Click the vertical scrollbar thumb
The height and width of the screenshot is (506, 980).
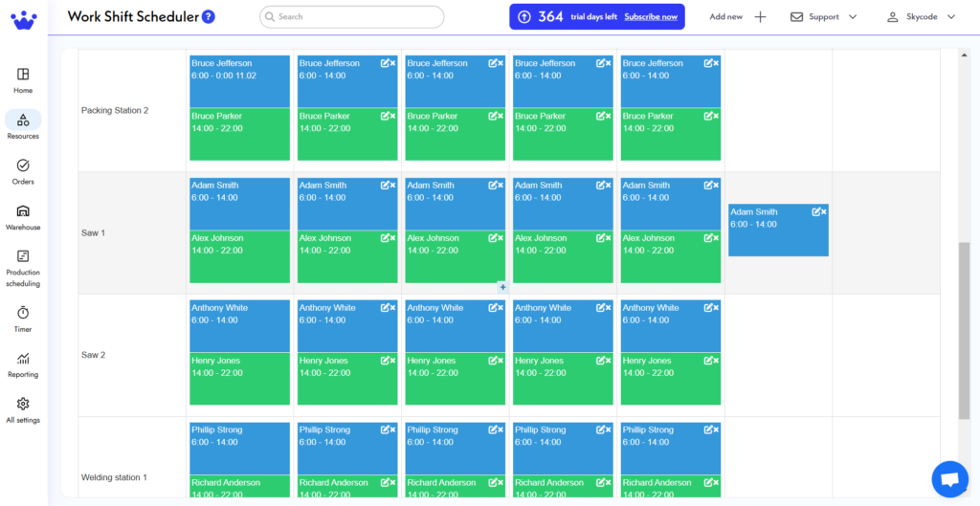click(964, 330)
